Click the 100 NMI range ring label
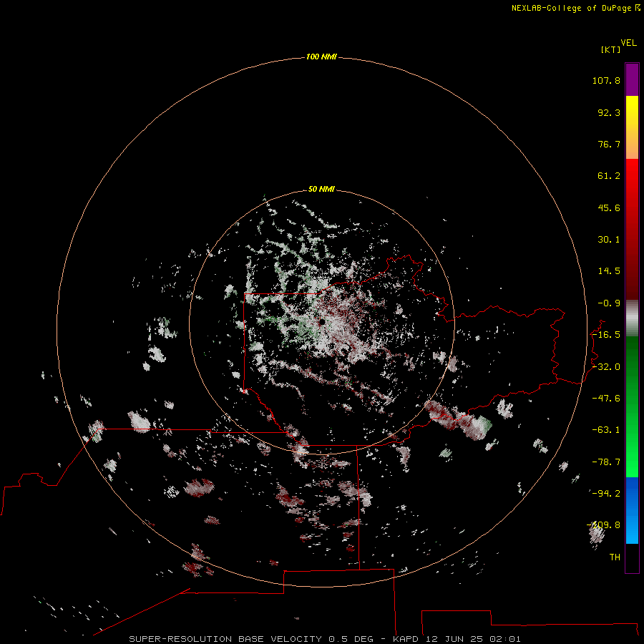This screenshot has width=644, height=644. [x=321, y=57]
